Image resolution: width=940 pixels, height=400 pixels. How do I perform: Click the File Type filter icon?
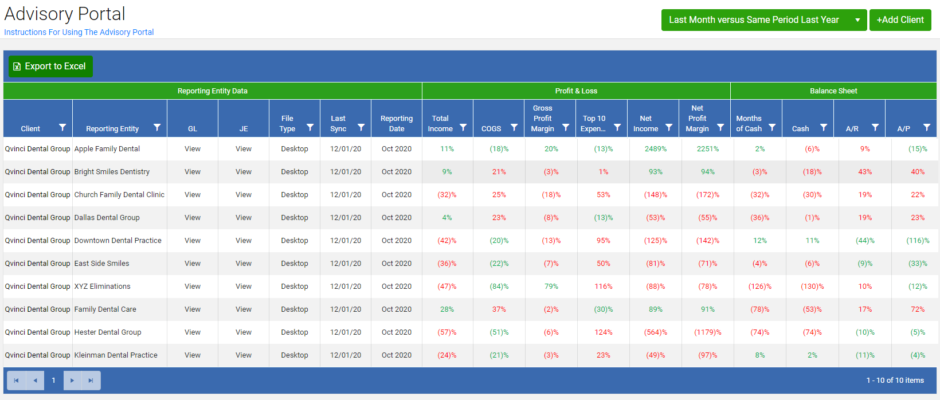pos(309,128)
